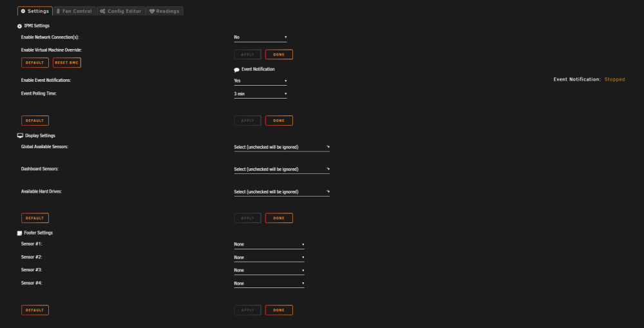Viewport: 644px width, 328px height.
Task: Click the cogs icon on Config Editor tab
Action: pos(102,11)
